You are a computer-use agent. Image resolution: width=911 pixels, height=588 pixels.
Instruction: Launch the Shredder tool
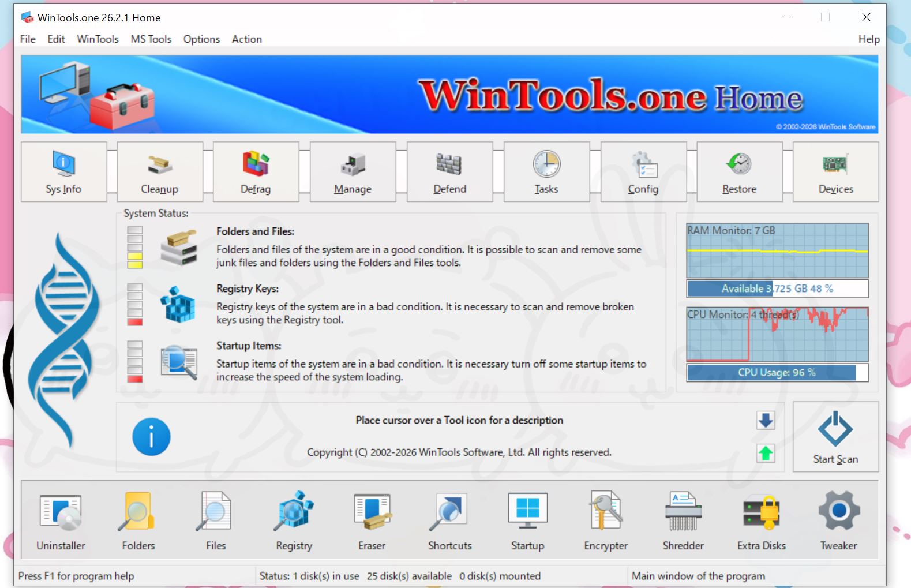[684, 520]
